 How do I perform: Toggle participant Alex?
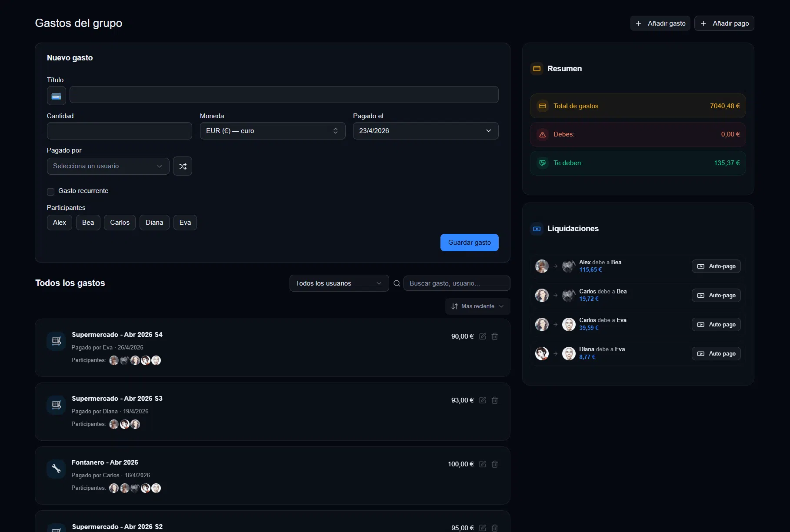coord(60,223)
